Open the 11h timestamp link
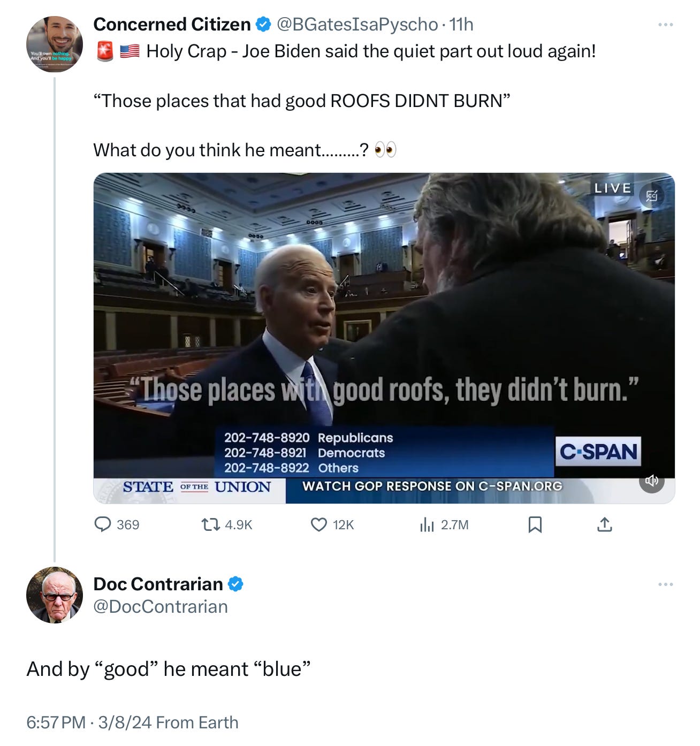Viewport: 700px width, 746px height. 461,24
